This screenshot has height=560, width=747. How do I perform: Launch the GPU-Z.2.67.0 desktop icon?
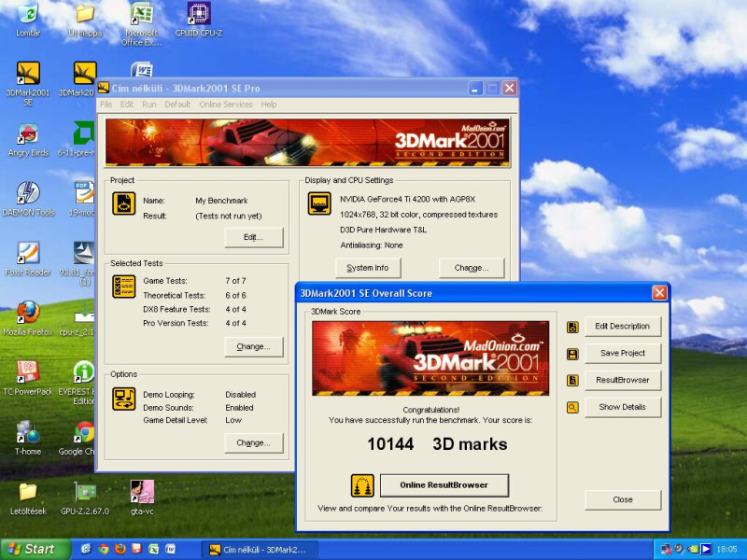click(x=85, y=498)
